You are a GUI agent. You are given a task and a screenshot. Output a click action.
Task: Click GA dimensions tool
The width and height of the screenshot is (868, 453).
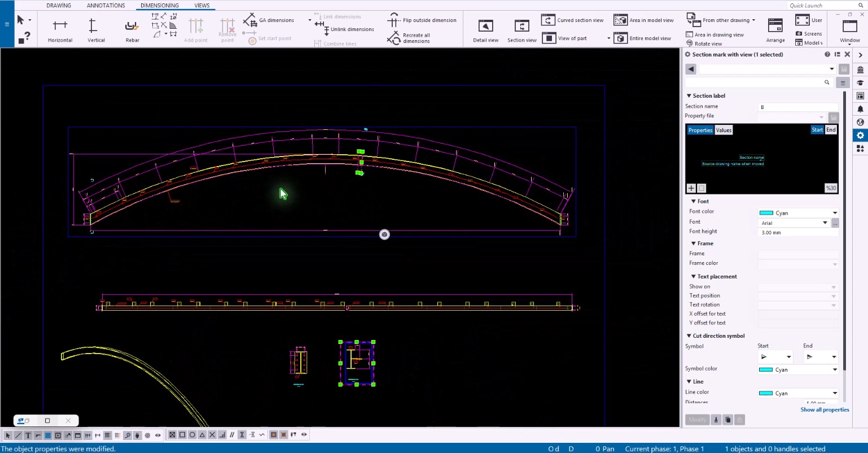(269, 20)
